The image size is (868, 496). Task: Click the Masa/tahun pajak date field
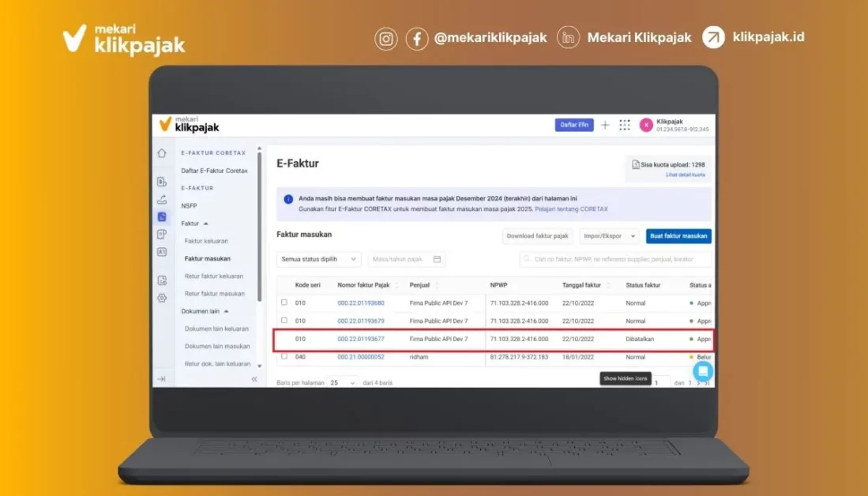tap(406, 259)
